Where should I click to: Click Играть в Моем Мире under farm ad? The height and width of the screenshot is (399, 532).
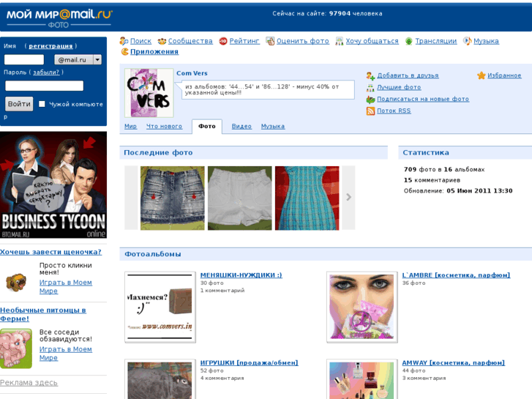65,354
